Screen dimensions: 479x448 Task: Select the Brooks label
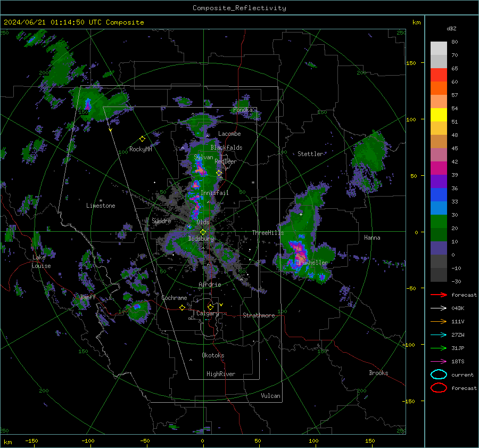point(378,373)
